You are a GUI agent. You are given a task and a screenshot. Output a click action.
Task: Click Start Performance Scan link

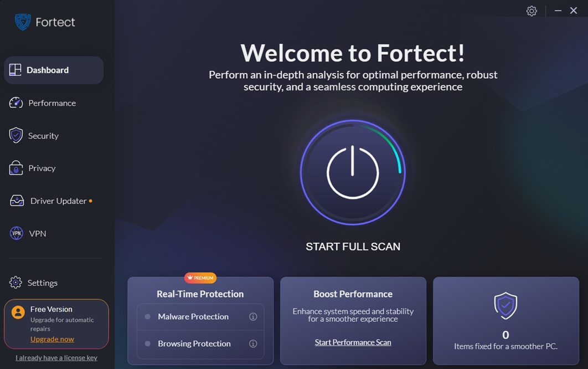point(353,342)
